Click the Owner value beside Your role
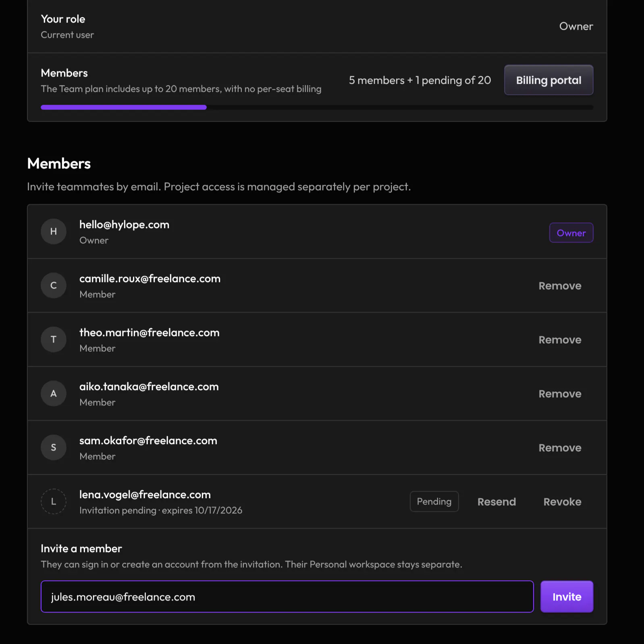 pyautogui.click(x=576, y=26)
